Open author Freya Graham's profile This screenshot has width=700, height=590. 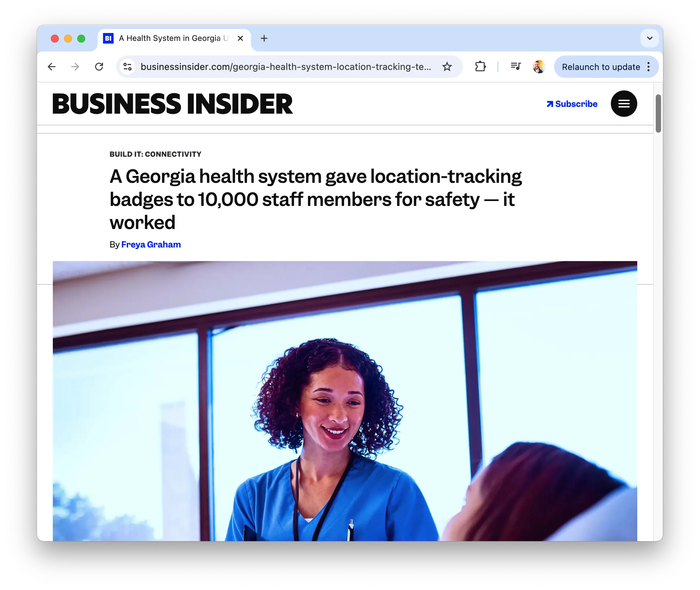tap(151, 245)
